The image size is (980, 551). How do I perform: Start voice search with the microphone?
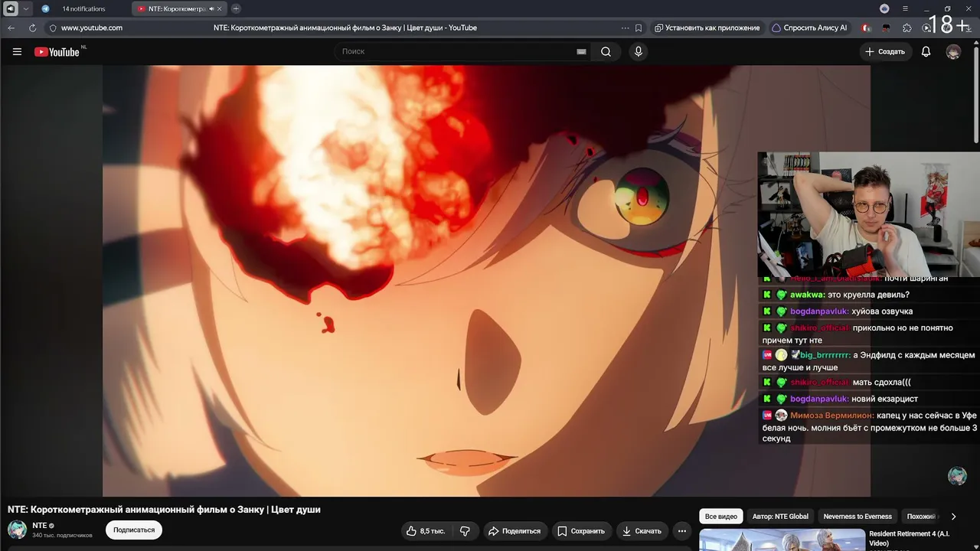639,52
